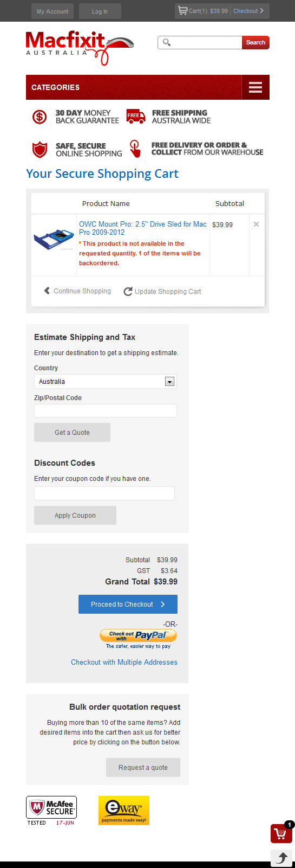The width and height of the screenshot is (295, 868).
Task: Remove the OWC Mount Pro item from the cart
Action: pyautogui.click(x=256, y=224)
